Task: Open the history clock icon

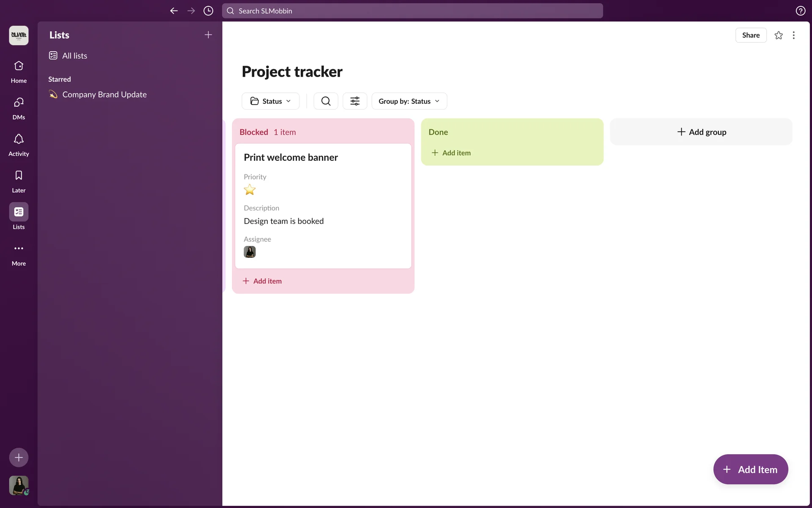Action: tap(208, 11)
